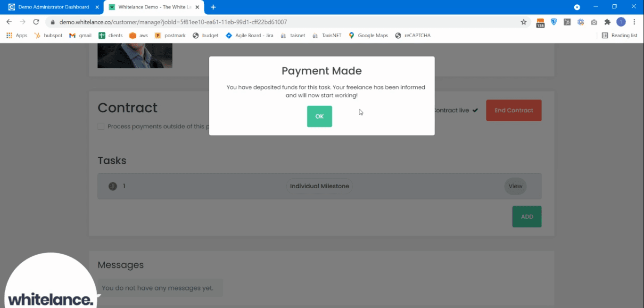
Task: Click the 'Tasks' section heading
Action: (x=112, y=161)
